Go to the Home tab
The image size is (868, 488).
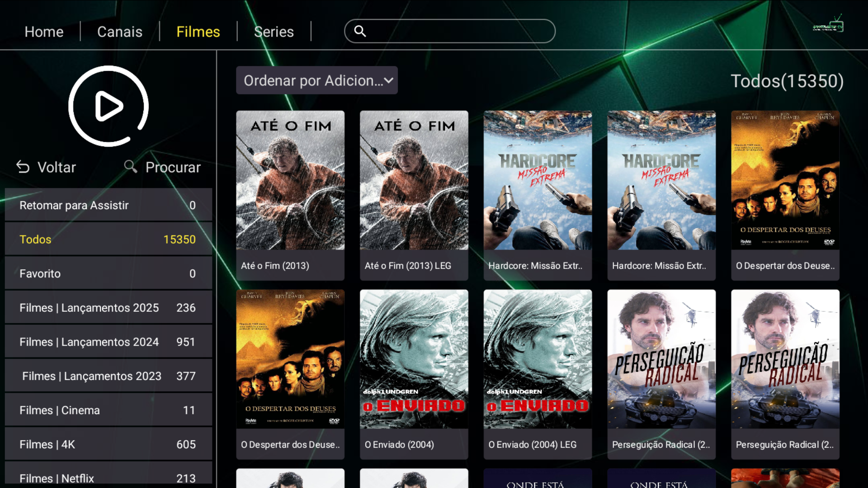pyautogui.click(x=44, y=32)
